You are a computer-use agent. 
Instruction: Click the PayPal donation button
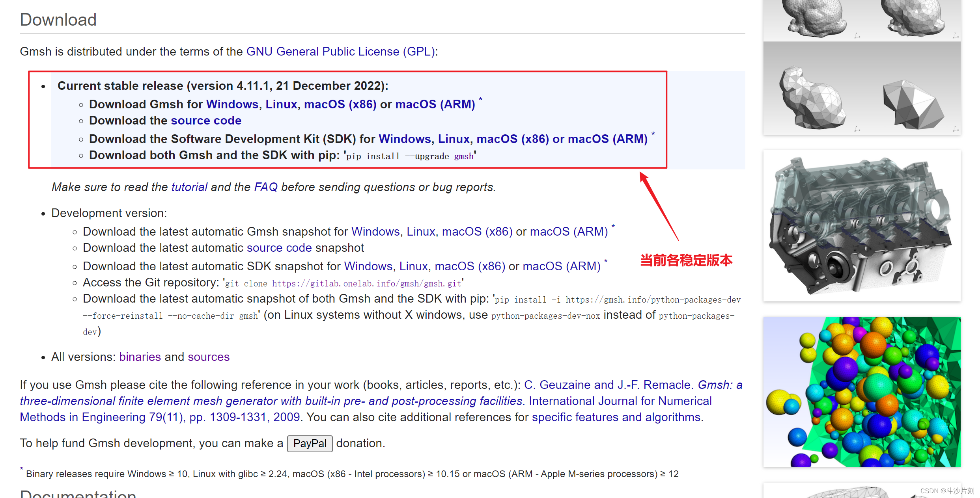(310, 443)
